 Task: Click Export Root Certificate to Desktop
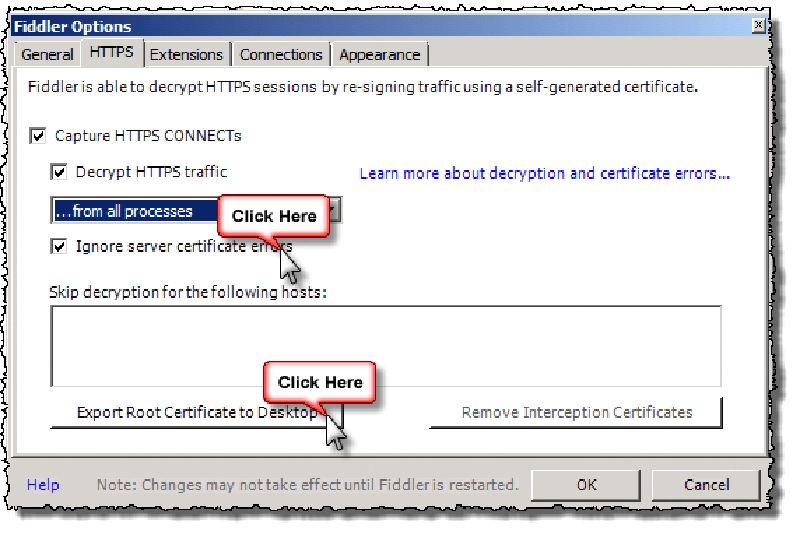pos(197,412)
